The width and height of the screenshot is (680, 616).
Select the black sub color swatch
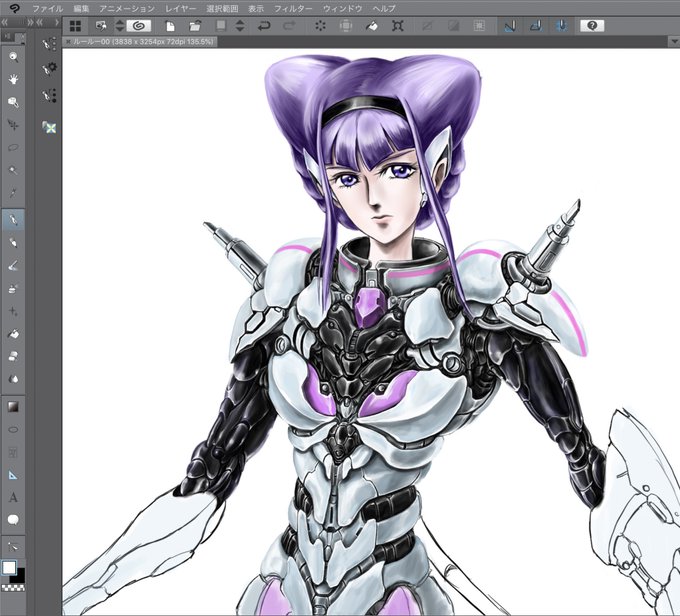tap(20, 578)
